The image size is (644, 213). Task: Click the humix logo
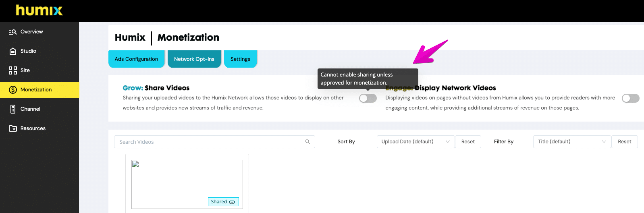[x=39, y=10]
